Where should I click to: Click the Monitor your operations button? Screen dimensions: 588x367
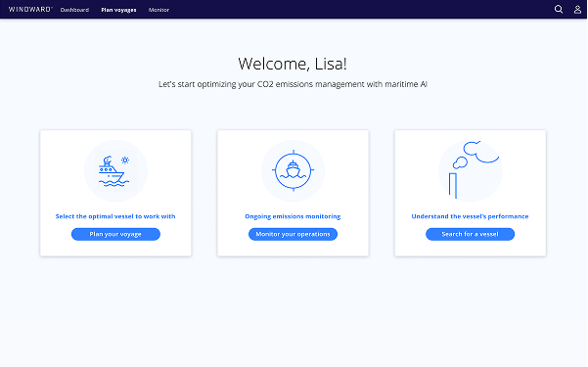point(293,234)
